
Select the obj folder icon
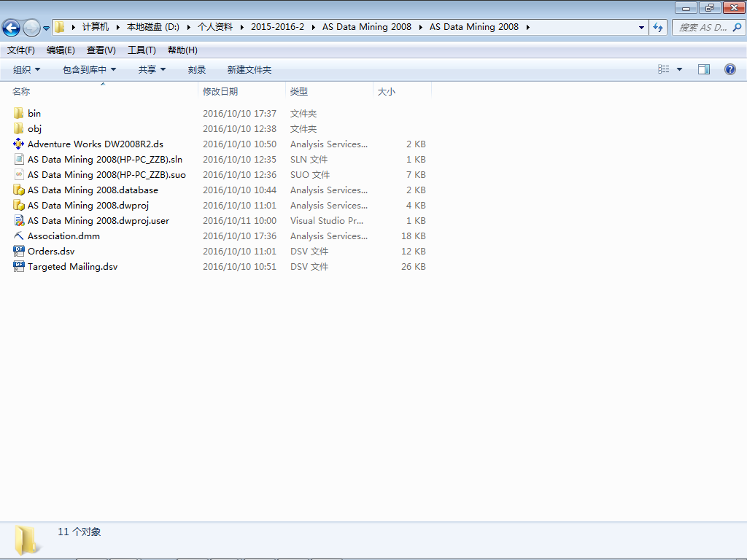click(18, 128)
